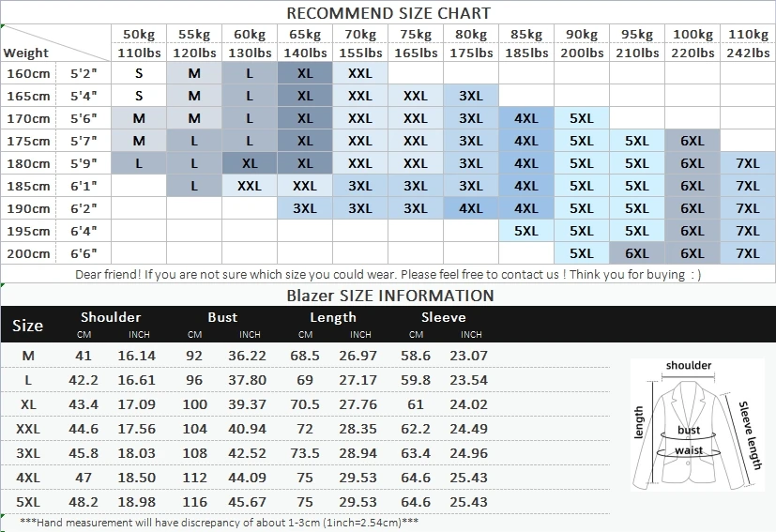The width and height of the screenshot is (776, 532).
Task: Select the Sleeve column header
Action: [x=444, y=317]
